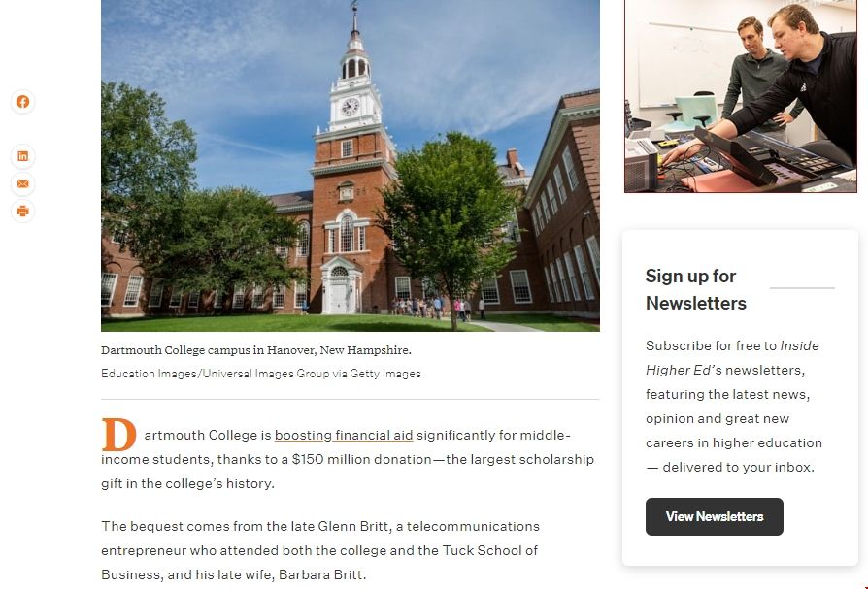Click the orange drop cap letter D
The width and height of the screenshot is (868, 589).
point(118,435)
